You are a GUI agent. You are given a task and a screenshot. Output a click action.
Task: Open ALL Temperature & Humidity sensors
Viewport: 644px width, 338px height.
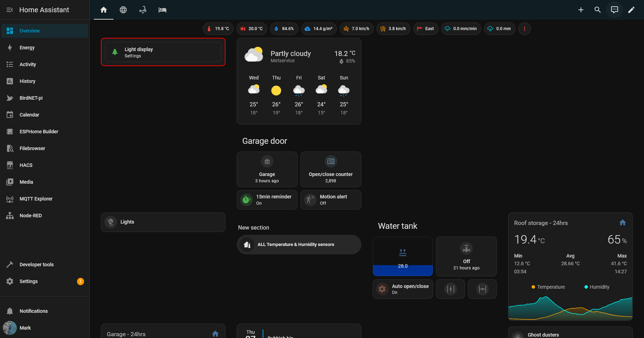[299, 245]
